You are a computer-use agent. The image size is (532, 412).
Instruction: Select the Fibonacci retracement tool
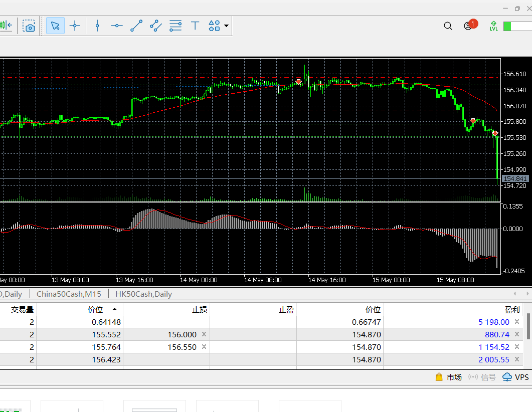pos(175,26)
